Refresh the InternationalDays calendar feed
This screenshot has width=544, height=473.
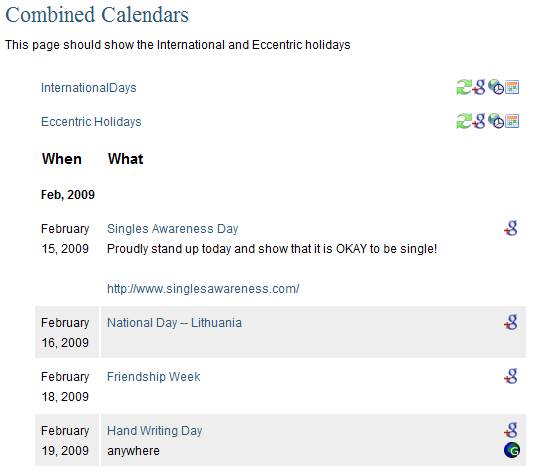click(464, 87)
